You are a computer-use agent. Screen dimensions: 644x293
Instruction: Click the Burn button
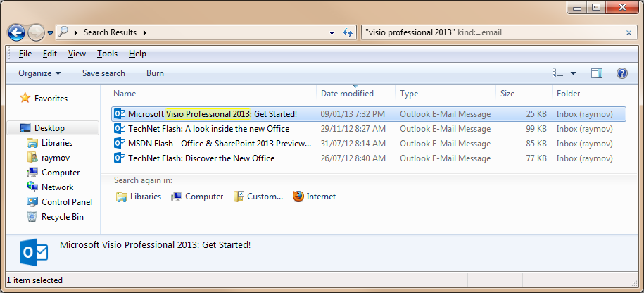click(x=155, y=73)
